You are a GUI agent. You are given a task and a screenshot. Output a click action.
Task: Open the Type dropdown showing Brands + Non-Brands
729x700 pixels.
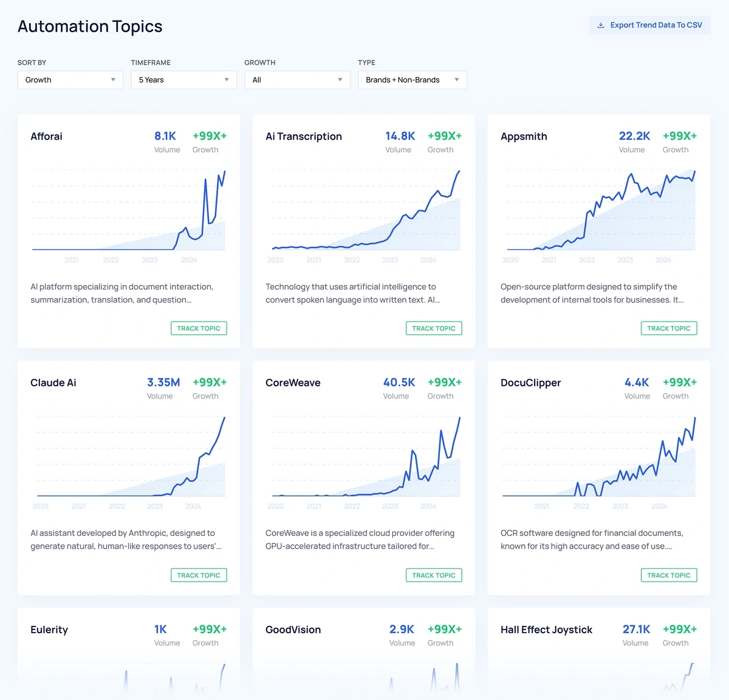click(x=412, y=80)
